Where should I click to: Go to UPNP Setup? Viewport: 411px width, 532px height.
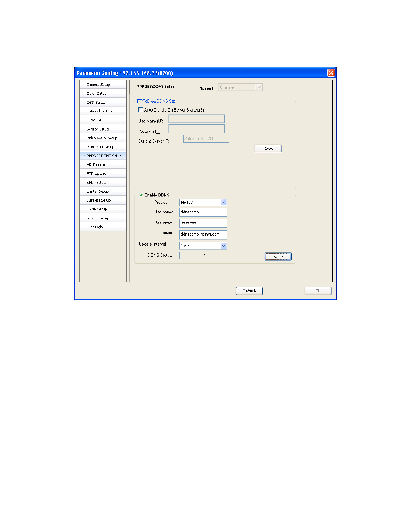coord(103,209)
